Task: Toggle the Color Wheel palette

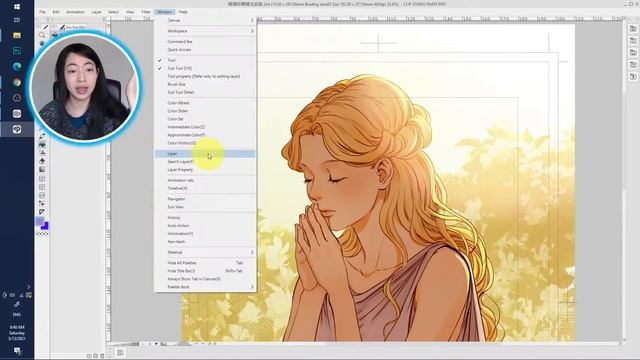Action: (x=205, y=103)
